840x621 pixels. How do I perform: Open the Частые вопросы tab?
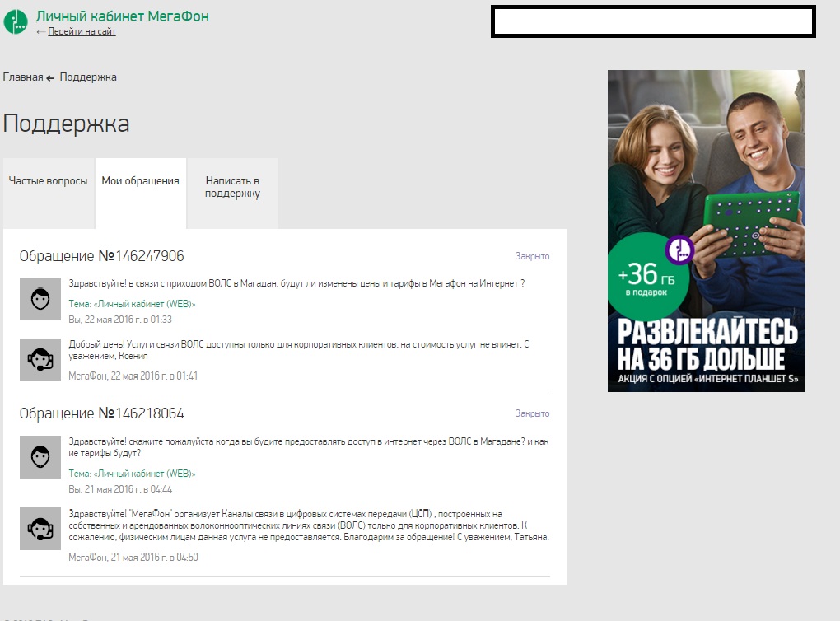[49, 182]
